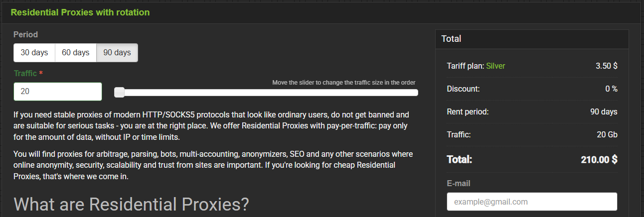Screen dimensions: 644x217
Task: Click the "Residential Proxies with rotation" title
Action: click(80, 12)
